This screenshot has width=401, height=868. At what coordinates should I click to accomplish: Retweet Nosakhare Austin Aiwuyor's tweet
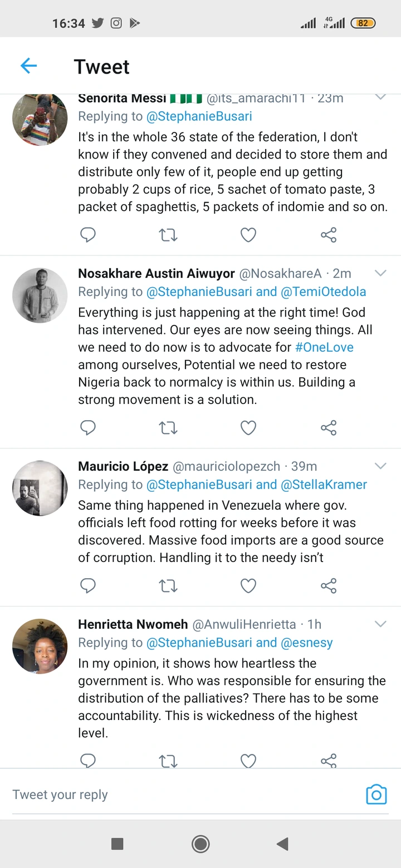coord(168,428)
